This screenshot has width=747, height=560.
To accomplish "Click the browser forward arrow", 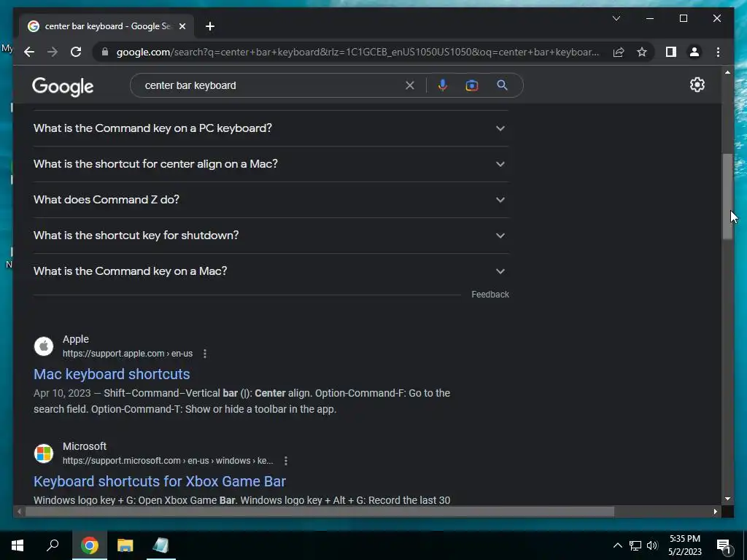I will 53,52.
